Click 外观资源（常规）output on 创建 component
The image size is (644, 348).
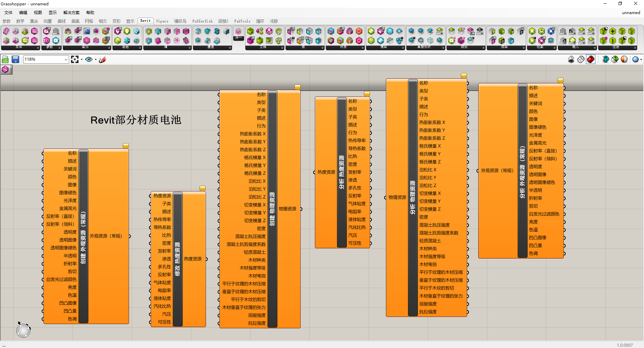(106, 236)
